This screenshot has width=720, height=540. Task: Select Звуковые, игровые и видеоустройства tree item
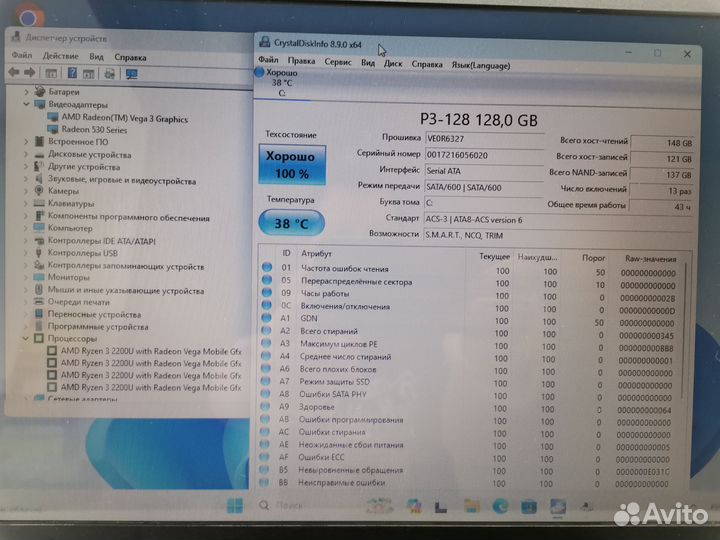122,181
